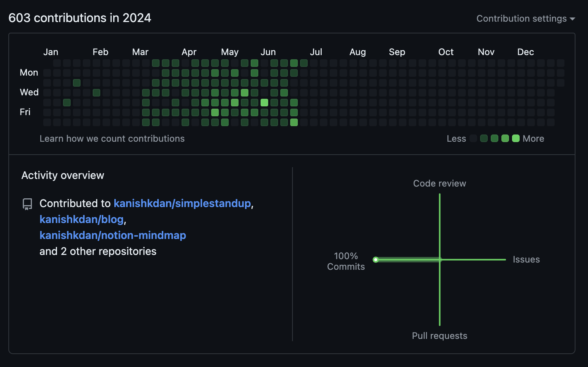Image resolution: width=588 pixels, height=367 pixels.
Task: Click the Dec month label
Action: (x=526, y=52)
